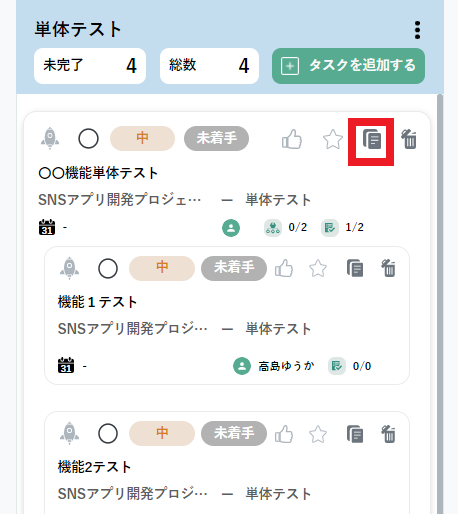The width and height of the screenshot is (458, 514).
Task: Click the trash icon on ○○機能単体テスト task
Action: coord(409,139)
